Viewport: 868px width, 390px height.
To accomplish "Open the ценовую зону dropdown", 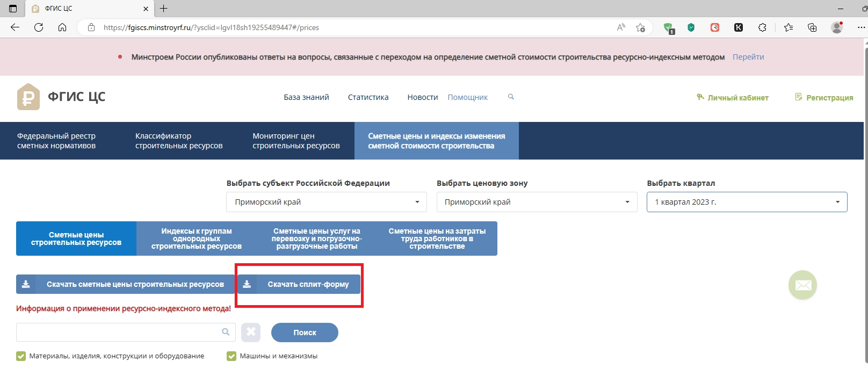I will (537, 202).
